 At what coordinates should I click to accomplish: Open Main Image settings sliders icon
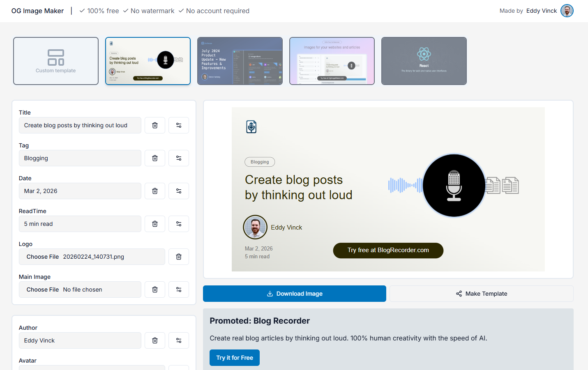[x=179, y=290]
